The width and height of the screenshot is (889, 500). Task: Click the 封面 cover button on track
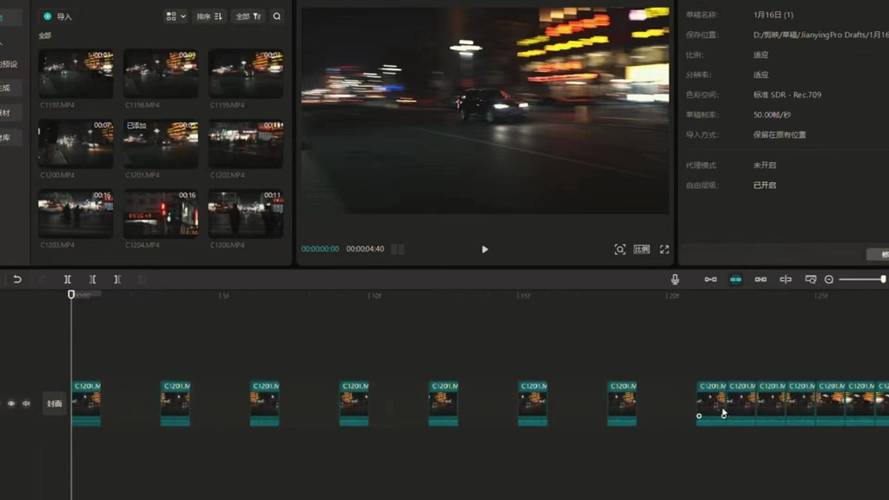[54, 404]
